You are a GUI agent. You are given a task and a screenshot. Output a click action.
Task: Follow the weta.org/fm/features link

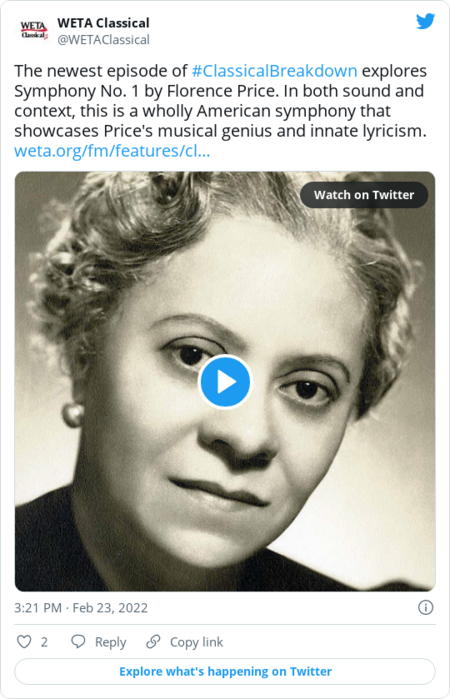click(x=112, y=151)
